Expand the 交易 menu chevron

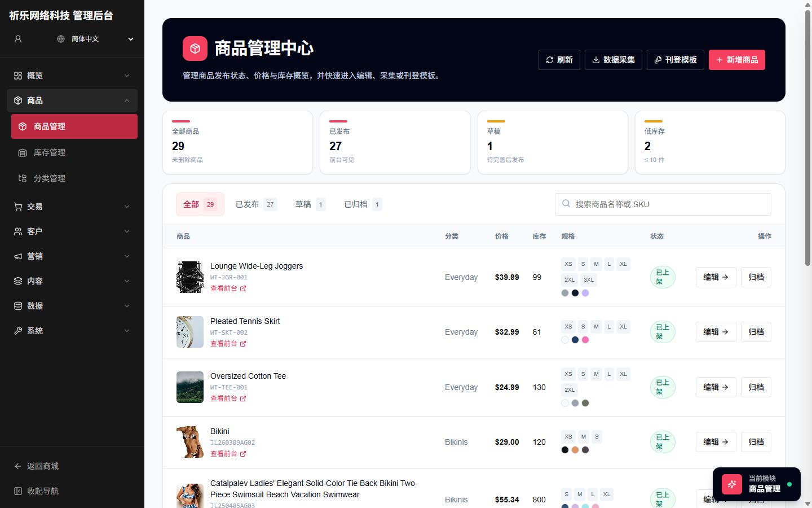[127, 207]
